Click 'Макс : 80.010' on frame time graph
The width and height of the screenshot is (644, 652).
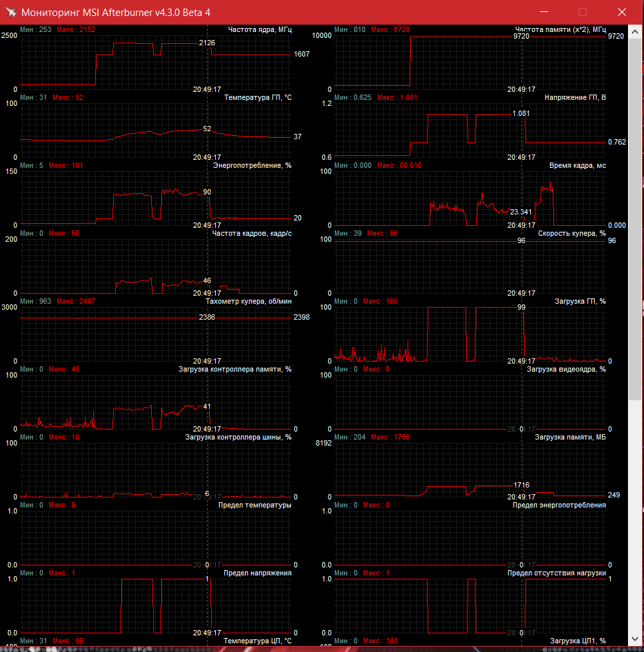(399, 165)
